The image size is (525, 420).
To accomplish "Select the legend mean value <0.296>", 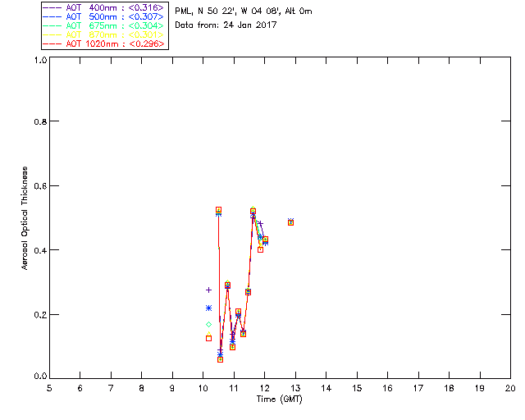I will tap(146, 43).
